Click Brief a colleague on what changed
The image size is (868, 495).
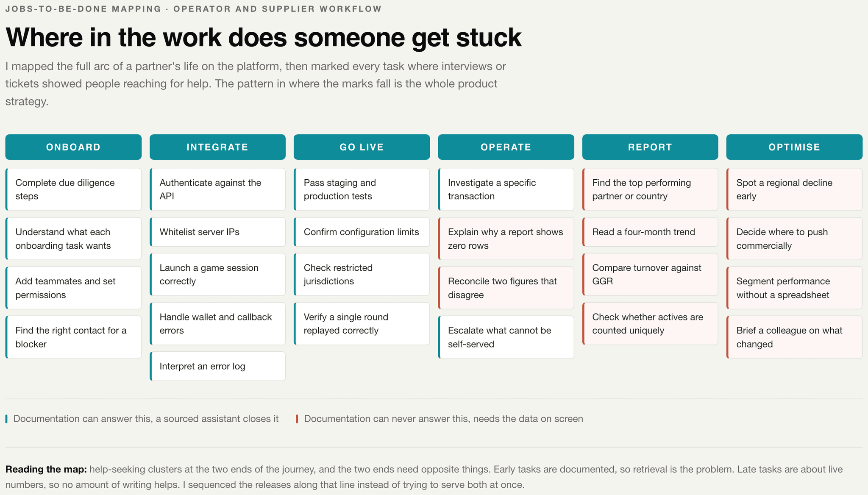click(794, 337)
